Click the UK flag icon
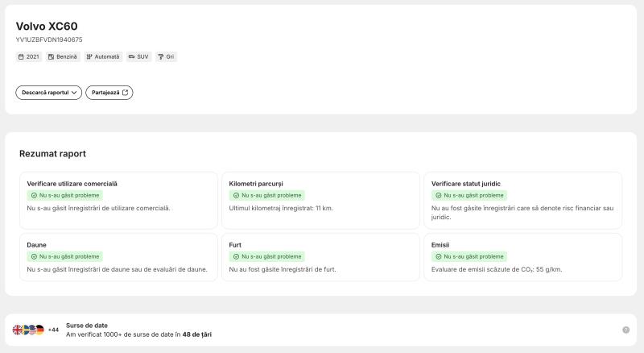 18,330
